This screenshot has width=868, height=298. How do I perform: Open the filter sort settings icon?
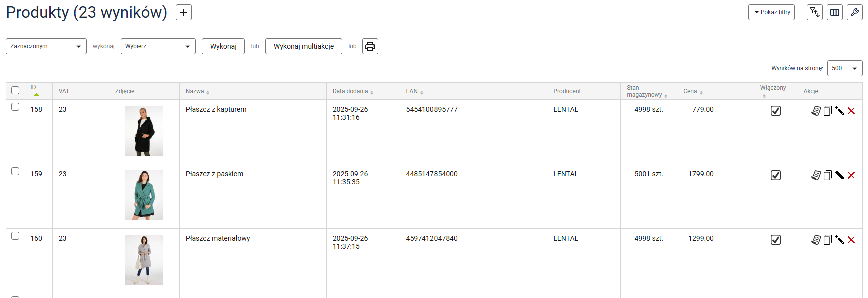click(x=814, y=12)
